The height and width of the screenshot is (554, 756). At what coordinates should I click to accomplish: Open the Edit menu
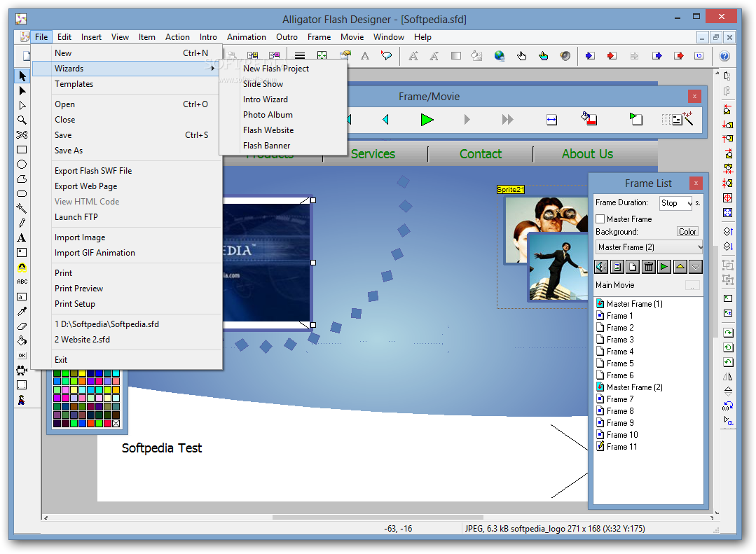pos(64,37)
